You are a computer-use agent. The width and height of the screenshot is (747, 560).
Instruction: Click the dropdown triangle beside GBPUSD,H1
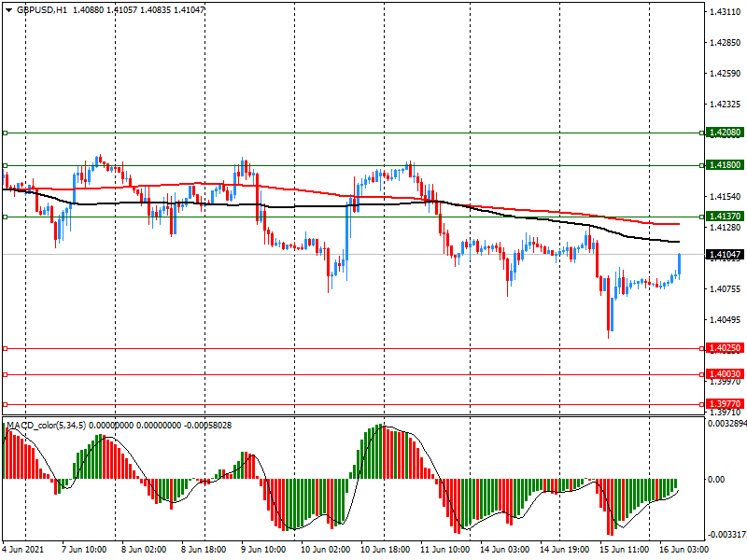click(x=8, y=10)
